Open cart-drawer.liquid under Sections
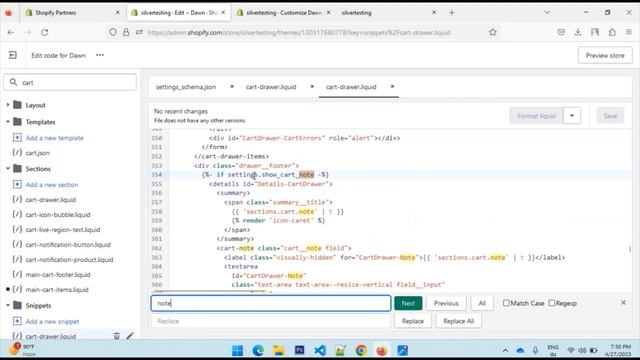The height and width of the screenshot is (360, 640). [x=51, y=200]
